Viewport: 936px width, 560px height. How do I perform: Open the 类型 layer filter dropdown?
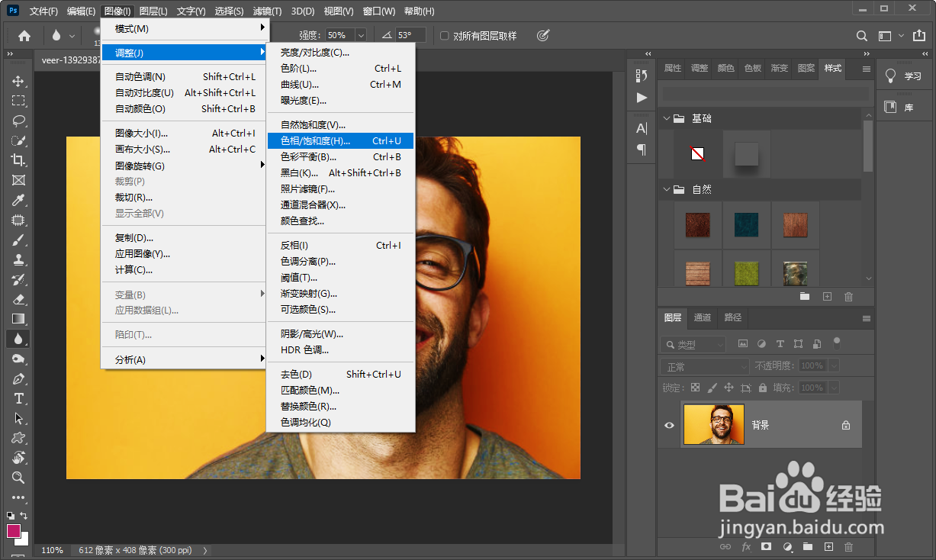(693, 344)
